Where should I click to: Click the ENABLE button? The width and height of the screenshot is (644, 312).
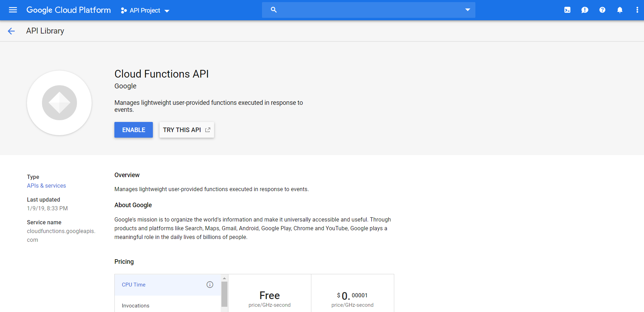(134, 130)
